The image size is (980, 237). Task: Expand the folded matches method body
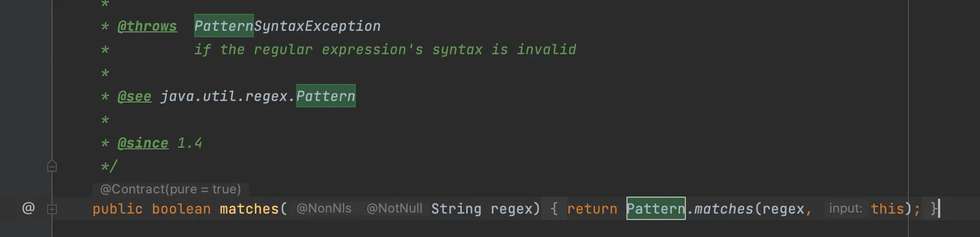pos(52,209)
